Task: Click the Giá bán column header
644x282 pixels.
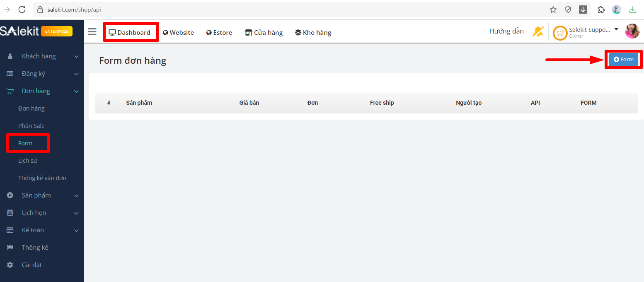Action: [249, 103]
